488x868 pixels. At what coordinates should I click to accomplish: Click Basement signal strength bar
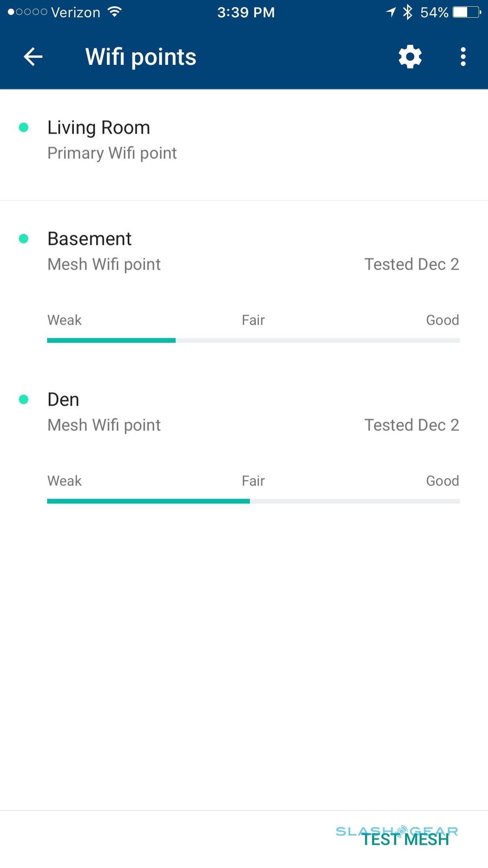(x=253, y=340)
